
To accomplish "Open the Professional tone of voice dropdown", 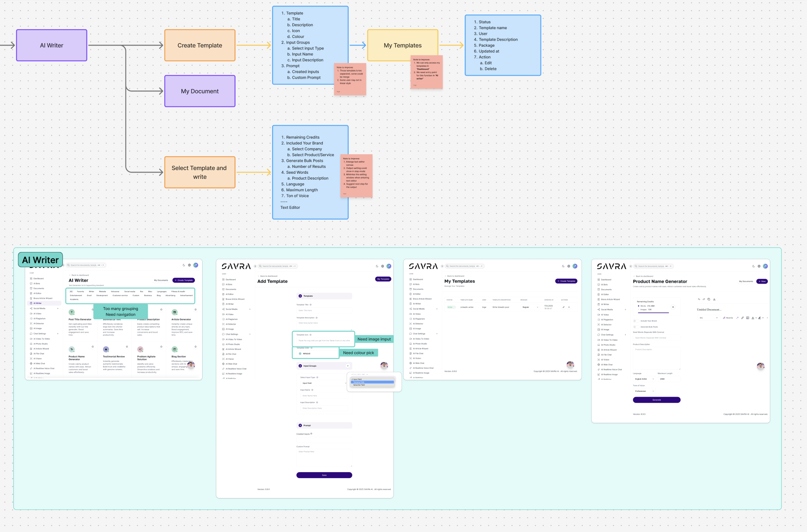I will pos(644,391).
